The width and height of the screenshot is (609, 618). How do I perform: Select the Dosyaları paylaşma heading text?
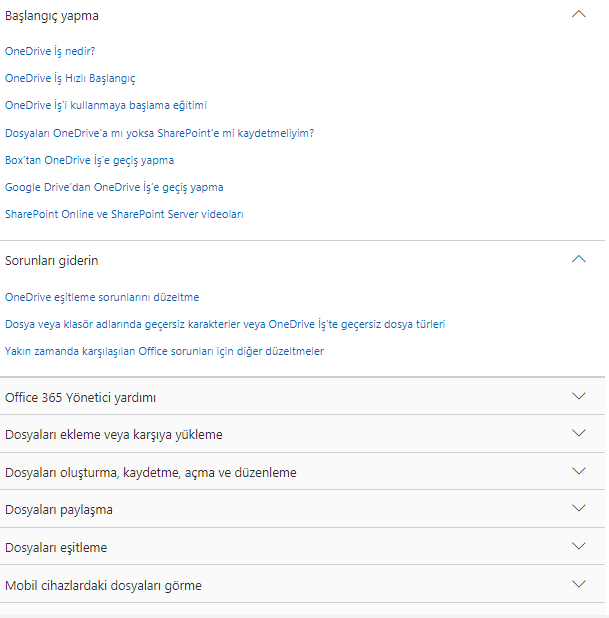pos(59,510)
